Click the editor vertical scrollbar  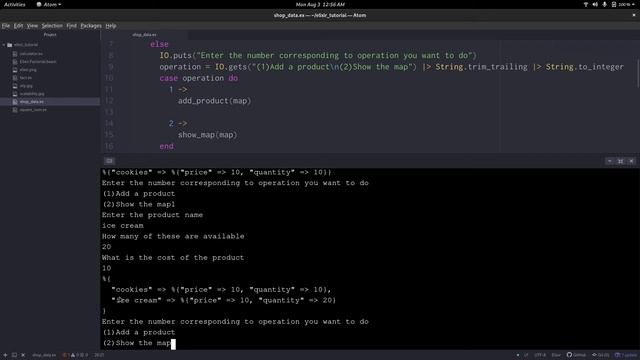click(x=638, y=73)
